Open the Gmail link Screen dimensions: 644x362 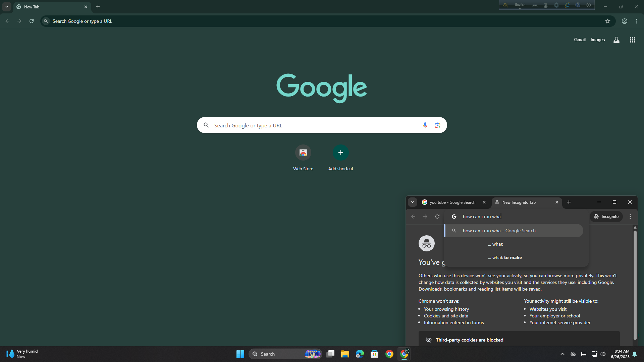point(580,40)
